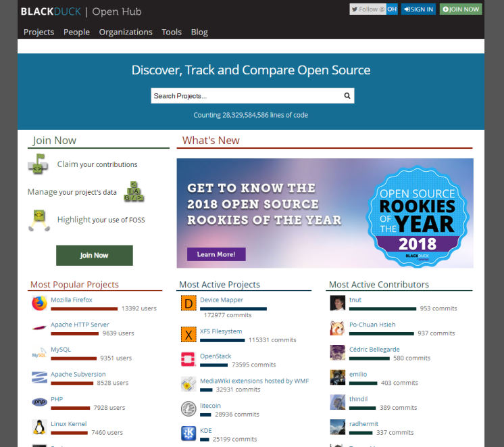This screenshot has height=447, width=504.
Task: Click the Black Duck Open Hub logo
Action: 81,11
